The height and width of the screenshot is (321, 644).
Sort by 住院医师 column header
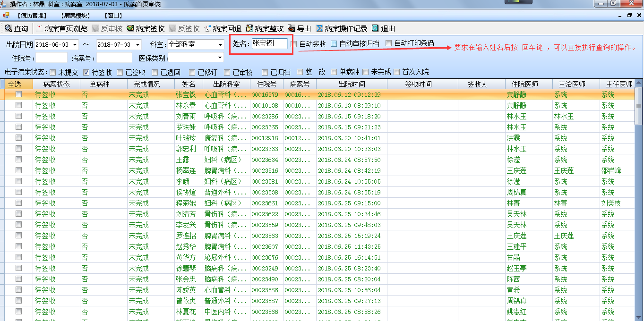tap(529, 84)
